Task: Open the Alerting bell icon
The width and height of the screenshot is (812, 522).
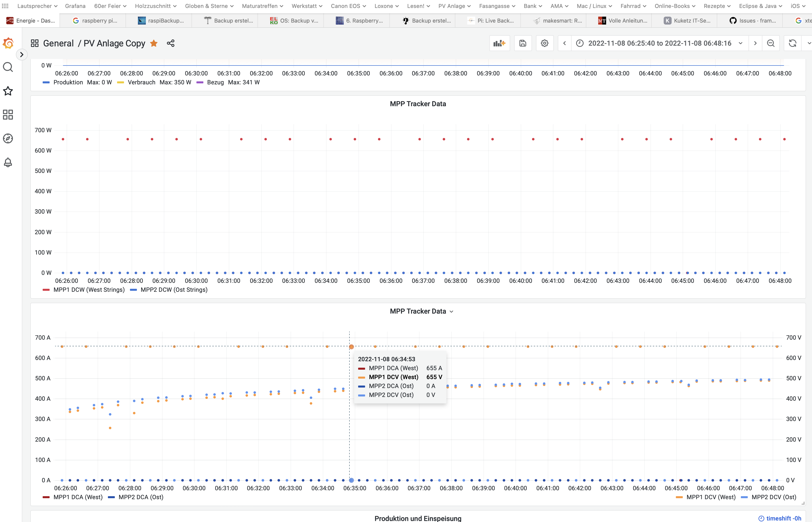Action: [x=8, y=162]
